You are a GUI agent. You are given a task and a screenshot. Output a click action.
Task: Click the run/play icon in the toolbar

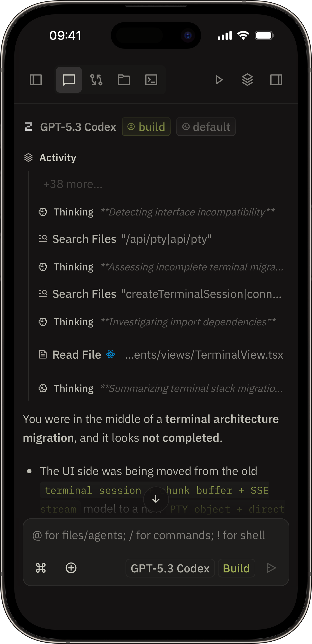219,80
